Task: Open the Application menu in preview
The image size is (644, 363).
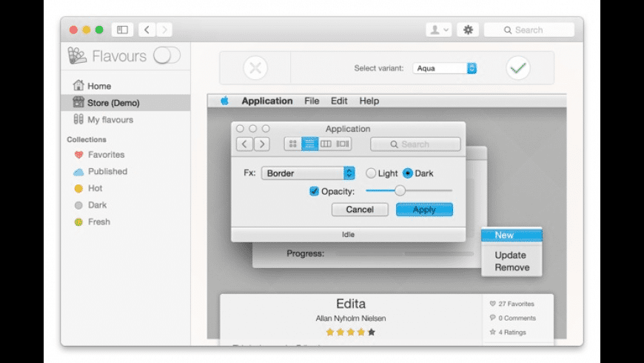Action: [267, 101]
